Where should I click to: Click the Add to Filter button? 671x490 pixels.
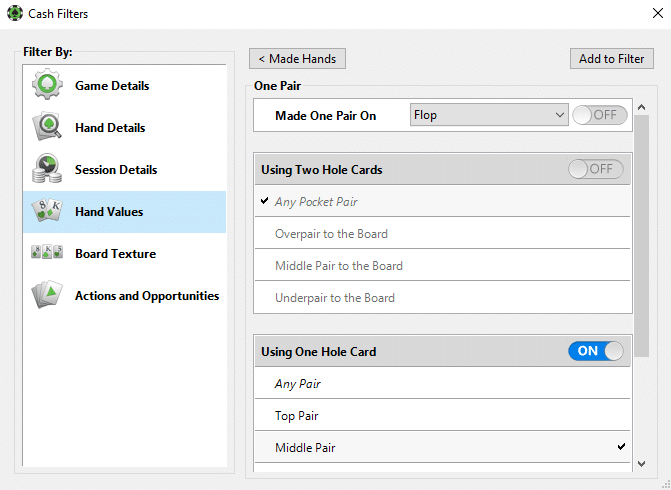612,59
